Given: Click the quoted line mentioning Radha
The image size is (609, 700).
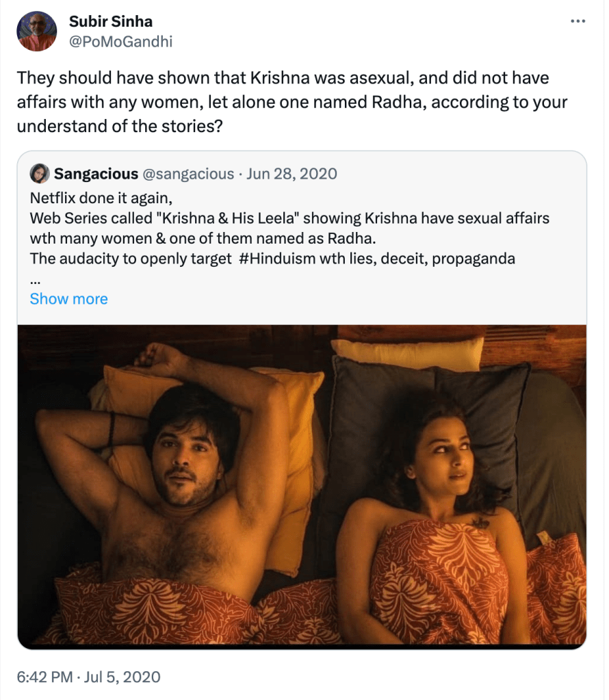Looking at the screenshot, I should tap(203, 238).
